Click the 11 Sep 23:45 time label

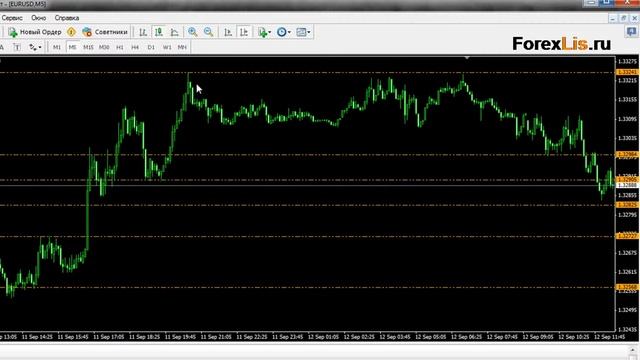[287, 337]
